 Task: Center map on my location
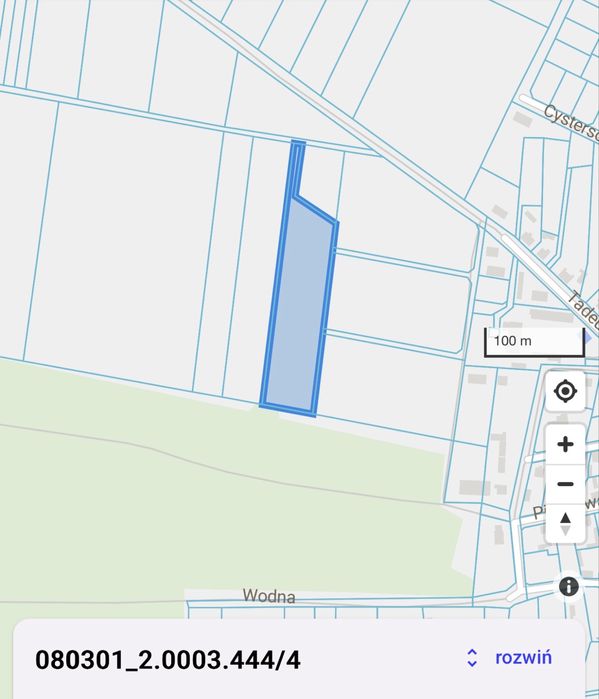[565, 391]
